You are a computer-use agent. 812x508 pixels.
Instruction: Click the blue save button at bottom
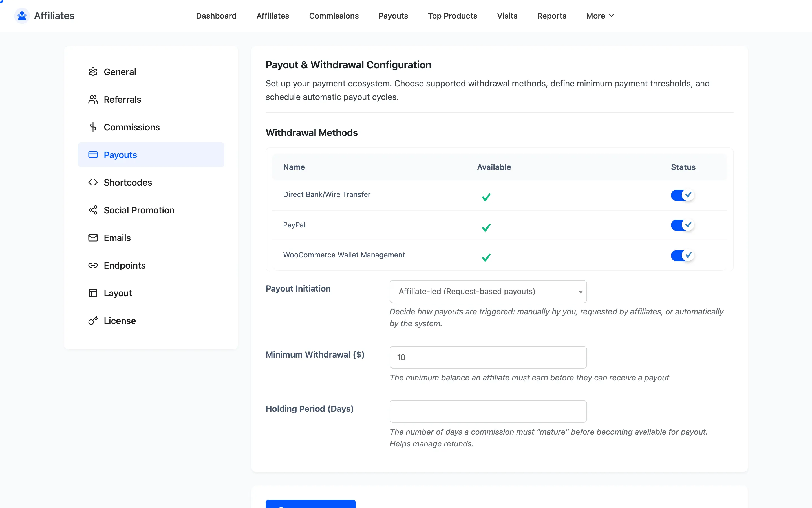310,503
